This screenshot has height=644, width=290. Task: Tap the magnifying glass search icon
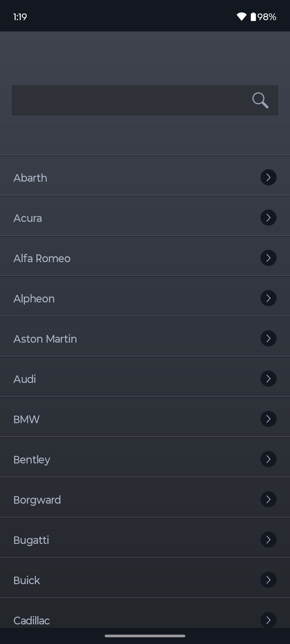click(x=260, y=100)
